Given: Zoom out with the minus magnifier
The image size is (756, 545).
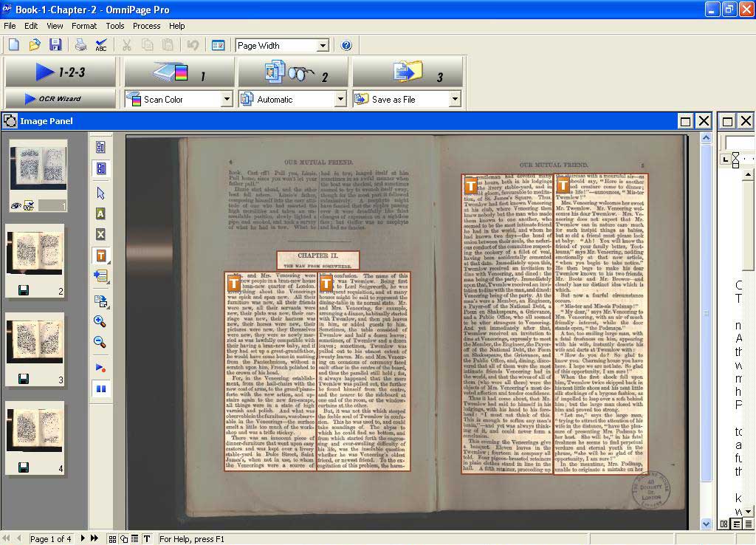Looking at the screenshot, I should [100, 342].
